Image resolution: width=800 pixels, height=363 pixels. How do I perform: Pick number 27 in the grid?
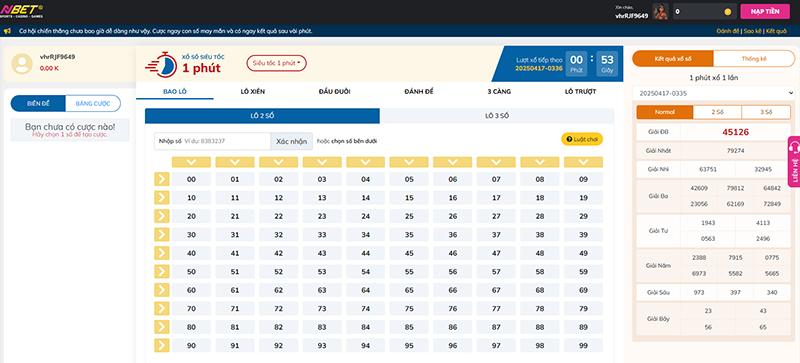coord(496,216)
